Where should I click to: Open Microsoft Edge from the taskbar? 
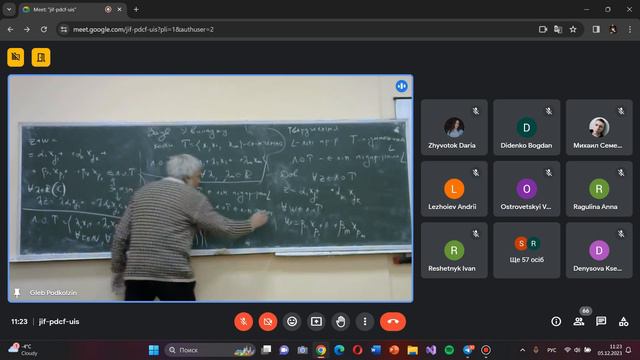coord(339,350)
